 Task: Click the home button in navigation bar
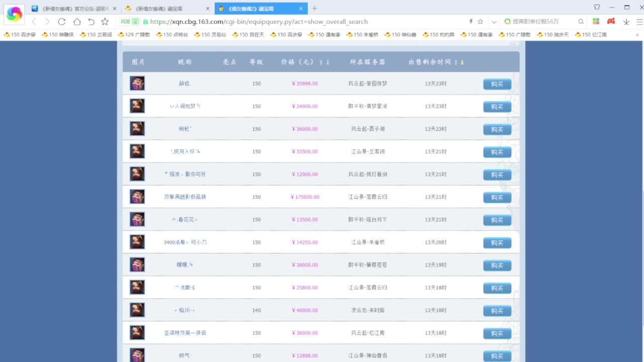coord(76,22)
